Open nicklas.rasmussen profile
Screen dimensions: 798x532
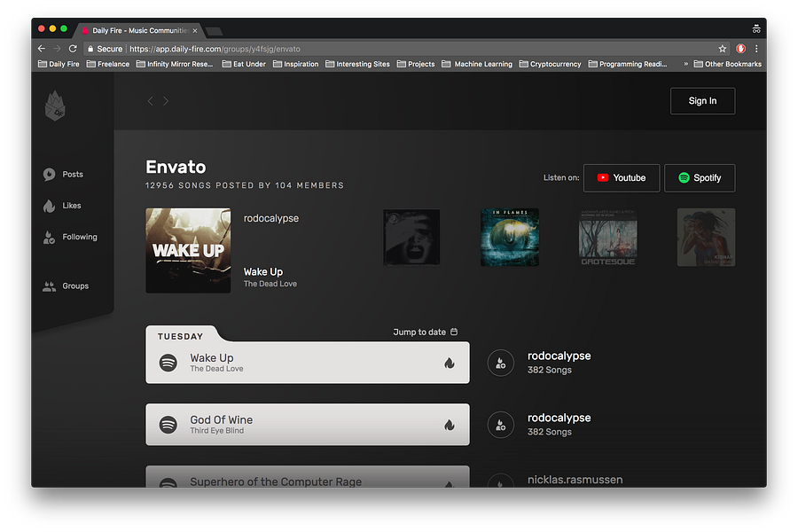click(x=575, y=480)
